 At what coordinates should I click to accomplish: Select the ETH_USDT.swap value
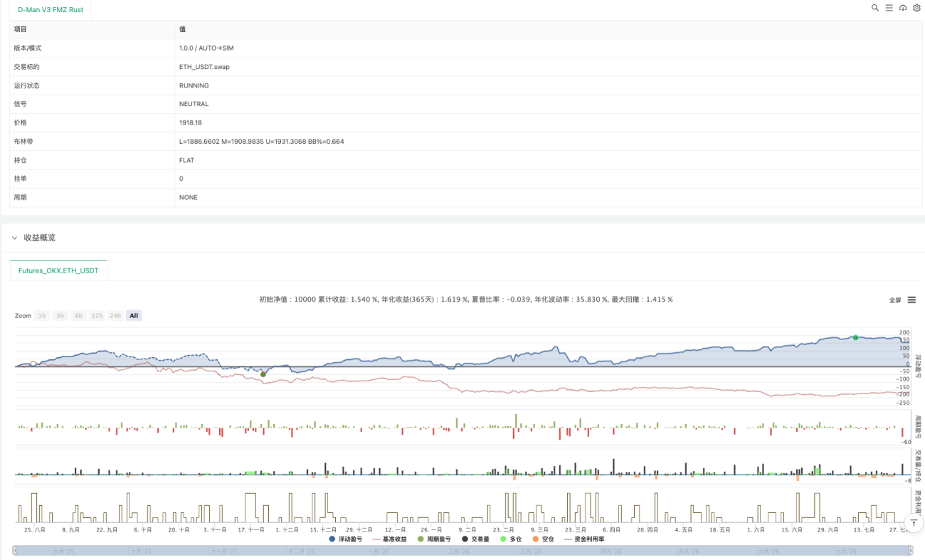pyautogui.click(x=204, y=67)
